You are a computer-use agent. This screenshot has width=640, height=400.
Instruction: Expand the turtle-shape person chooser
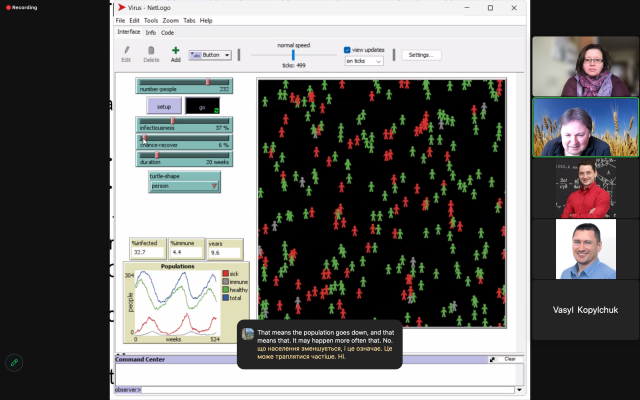click(184, 185)
